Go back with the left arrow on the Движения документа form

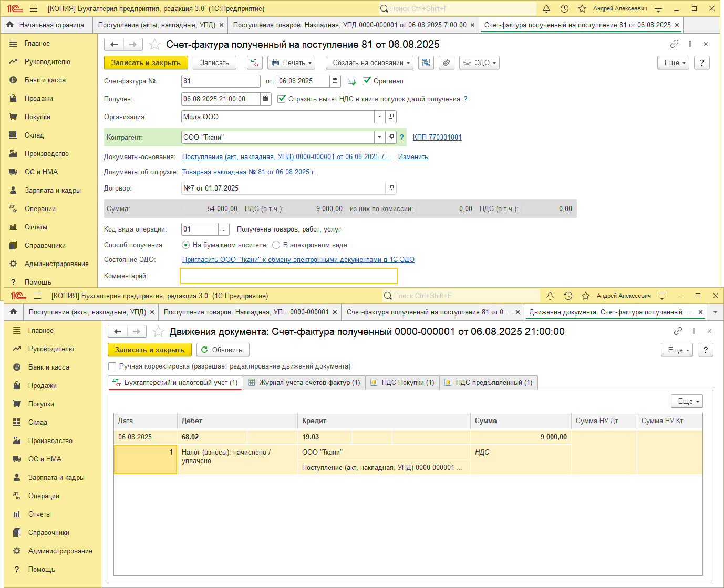(x=118, y=332)
